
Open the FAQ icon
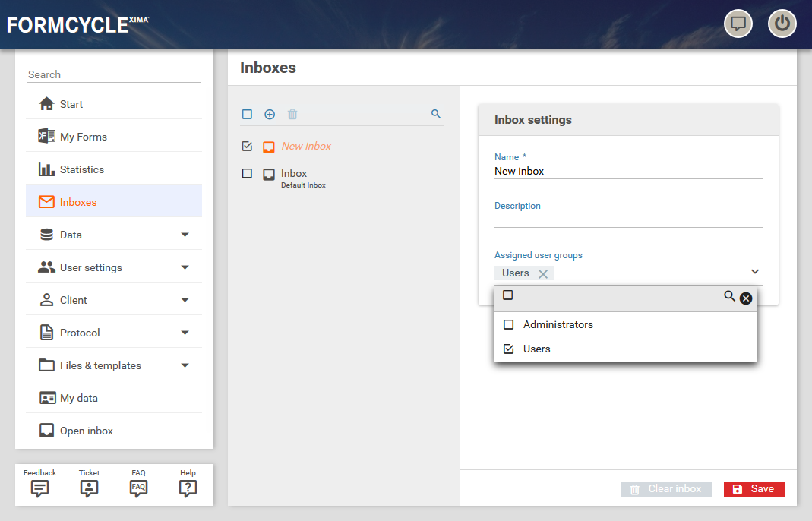tap(138, 484)
